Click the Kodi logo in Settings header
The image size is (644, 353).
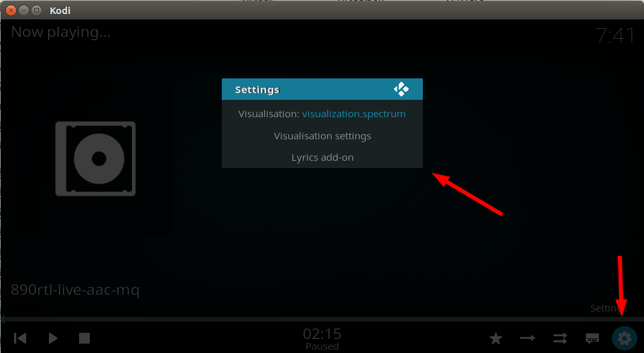coord(401,89)
